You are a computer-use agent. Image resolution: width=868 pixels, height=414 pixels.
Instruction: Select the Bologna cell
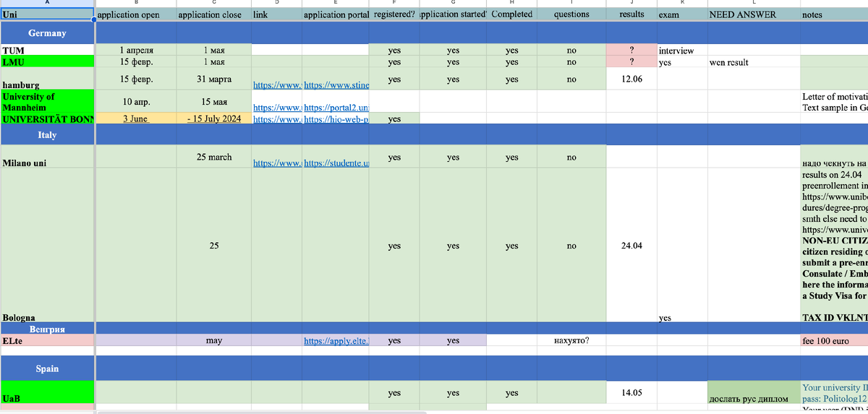tap(48, 246)
